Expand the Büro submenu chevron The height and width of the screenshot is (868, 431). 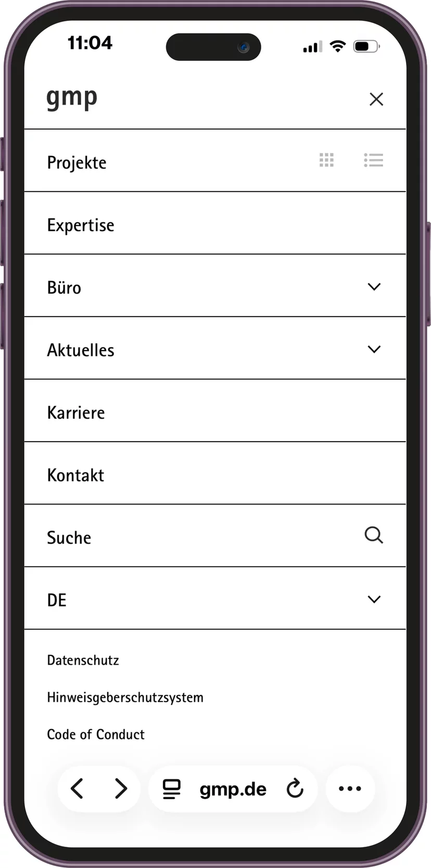point(374,287)
